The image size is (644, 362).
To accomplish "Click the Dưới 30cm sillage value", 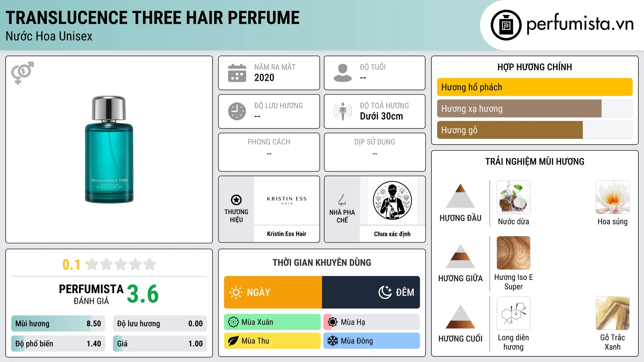I will (381, 116).
